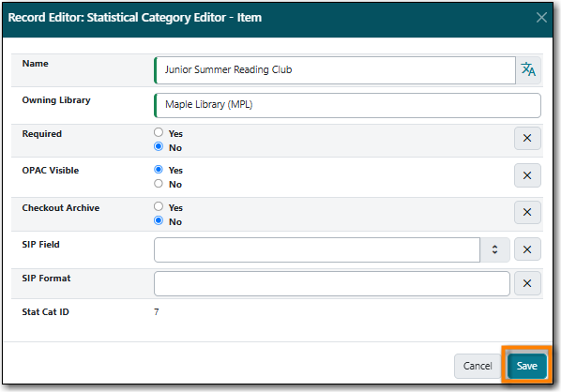The image size is (561, 392).
Task: Open the Owning Library selector
Action: 347,105
